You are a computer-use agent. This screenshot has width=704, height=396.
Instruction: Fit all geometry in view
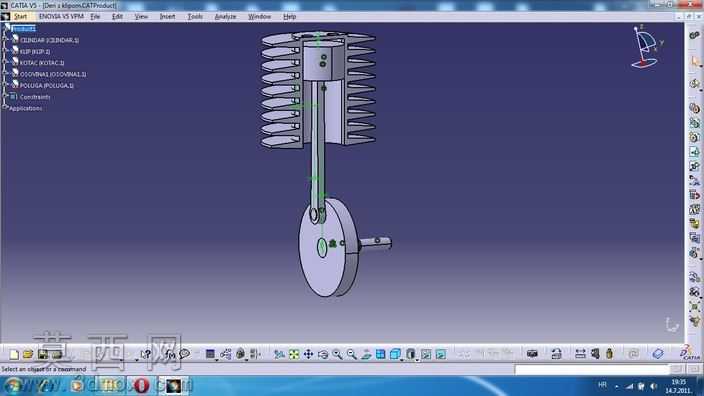(294, 355)
